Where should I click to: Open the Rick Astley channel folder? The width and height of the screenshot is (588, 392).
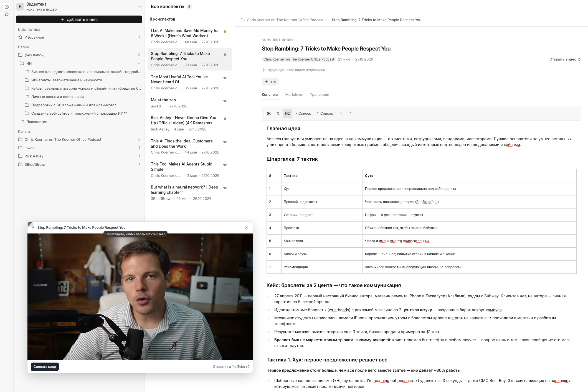[79, 156]
